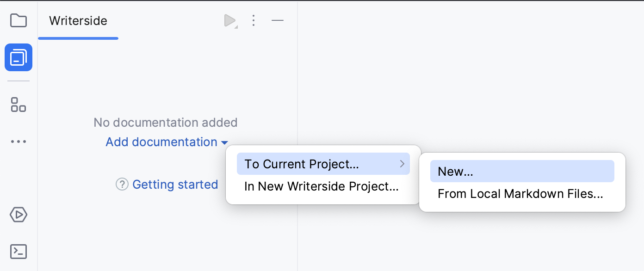
Task: Click the Run preview icon in panel header
Action: click(x=229, y=20)
